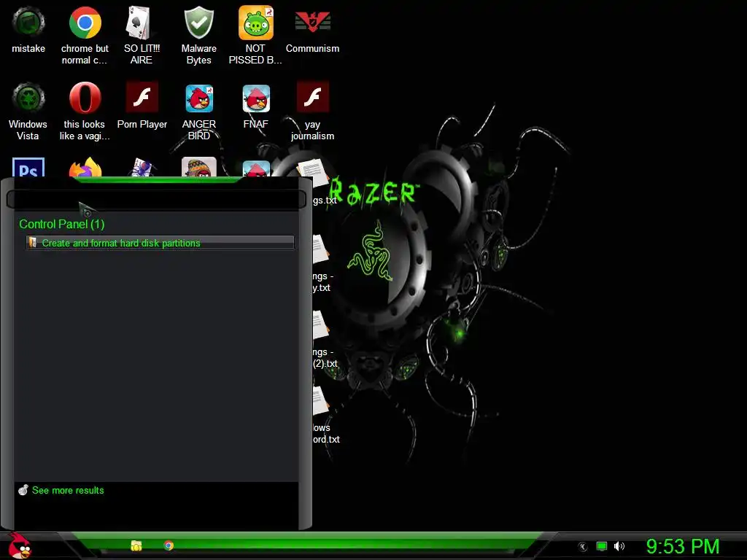
Task: Select the Photoshop Ps desktop icon
Action: point(28,168)
